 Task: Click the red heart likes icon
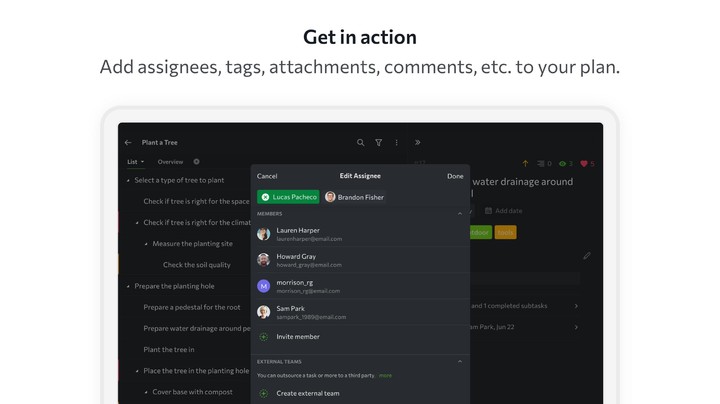(x=585, y=164)
